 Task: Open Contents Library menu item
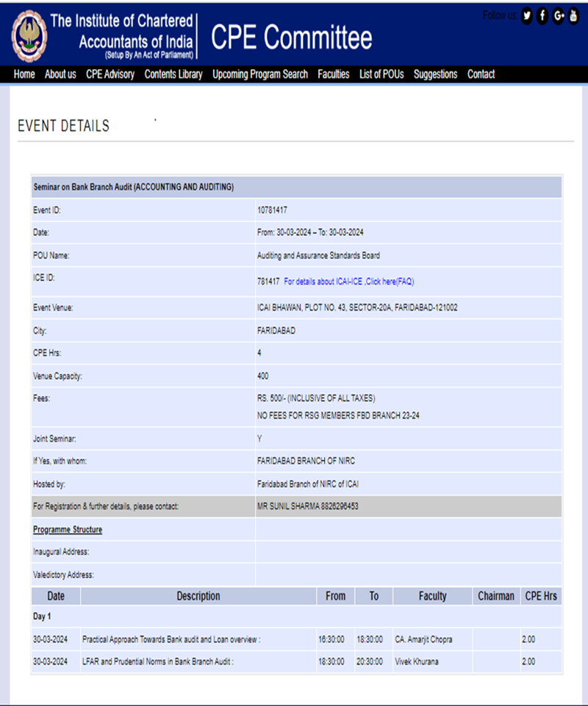point(173,74)
